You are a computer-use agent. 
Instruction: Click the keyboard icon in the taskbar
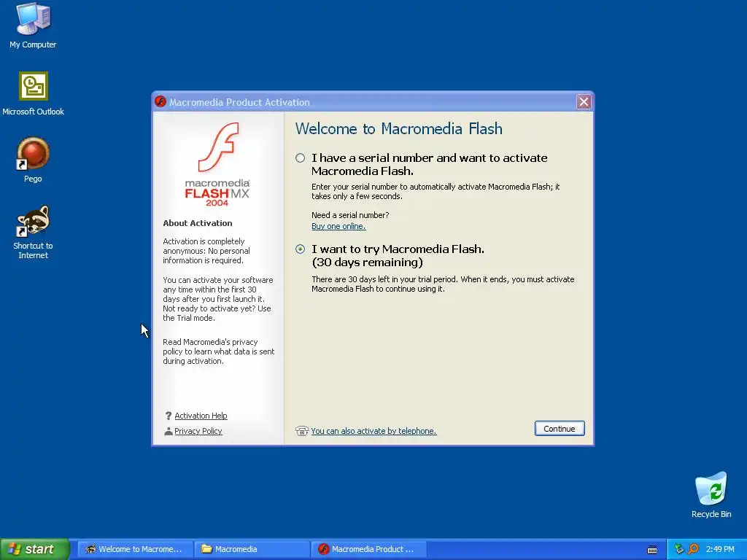pyautogui.click(x=652, y=550)
